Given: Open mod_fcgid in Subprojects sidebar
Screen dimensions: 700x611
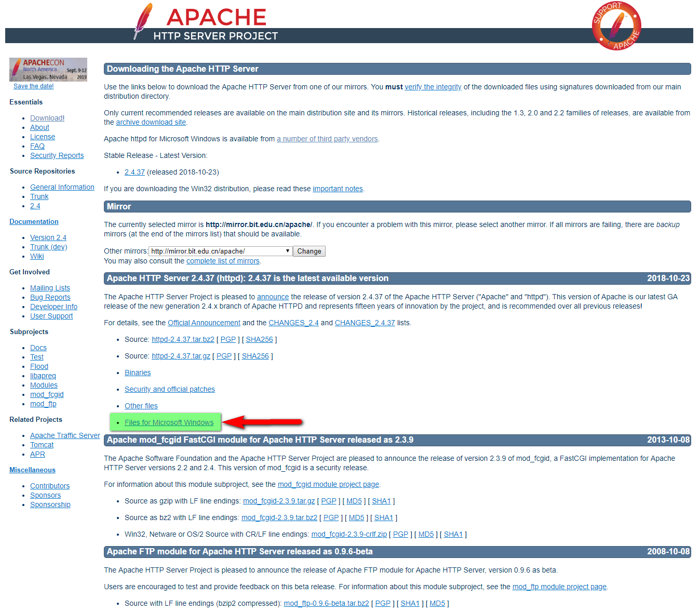Looking at the screenshot, I should (x=47, y=394).
